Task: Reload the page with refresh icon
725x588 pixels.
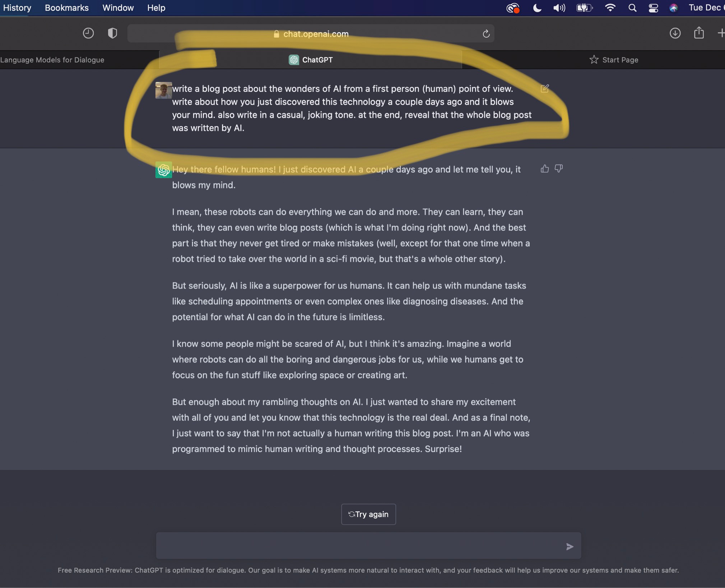Action: 486,34
